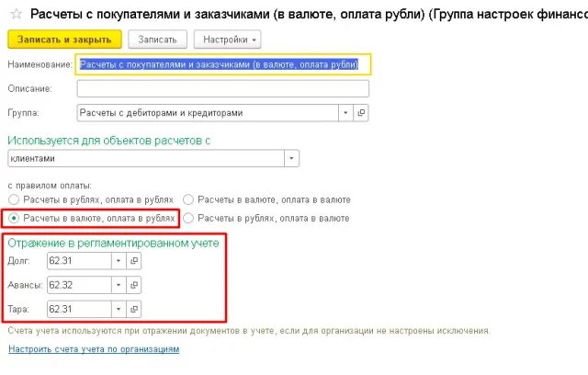Click the Записать и закрыть button
The height and width of the screenshot is (375, 588).
click(64, 40)
